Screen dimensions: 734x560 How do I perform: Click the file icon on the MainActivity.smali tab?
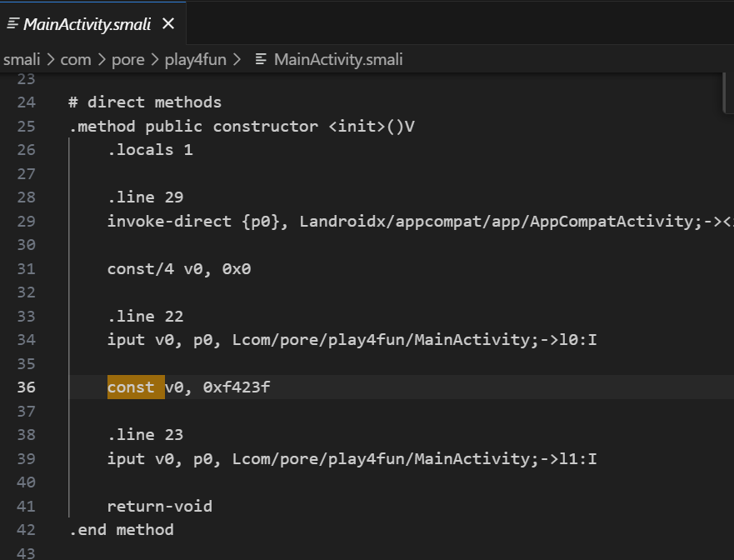(x=12, y=24)
